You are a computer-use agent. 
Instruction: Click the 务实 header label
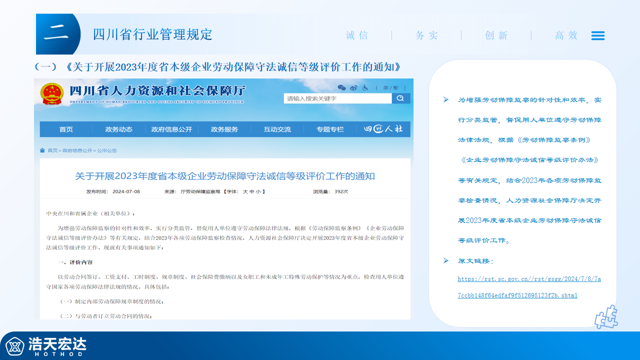(x=427, y=36)
